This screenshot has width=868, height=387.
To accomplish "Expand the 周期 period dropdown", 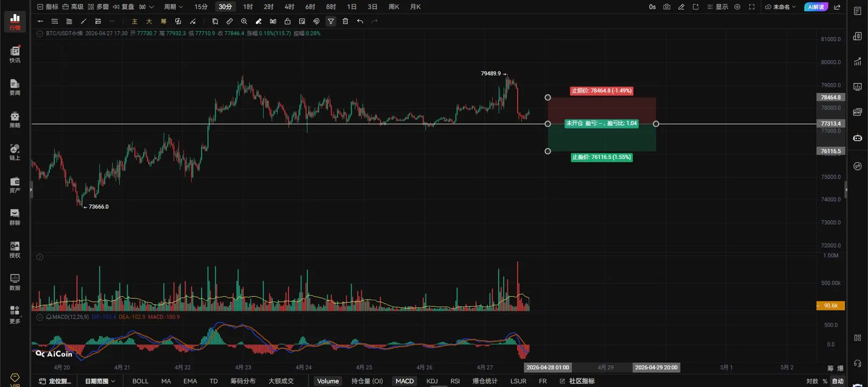I will click(x=174, y=7).
